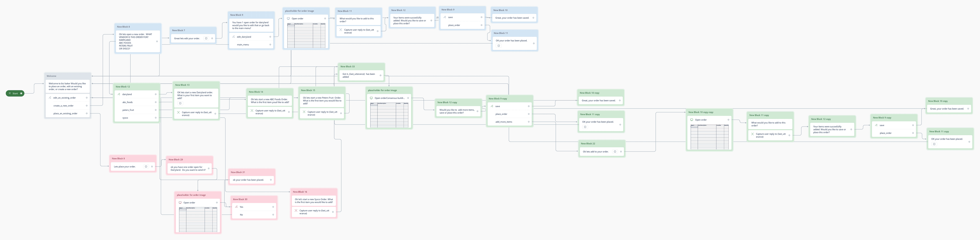Screen dimensions: 980x240
Task: Click the choice icon beside edit_an_existing_order
Action: (50, 98)
